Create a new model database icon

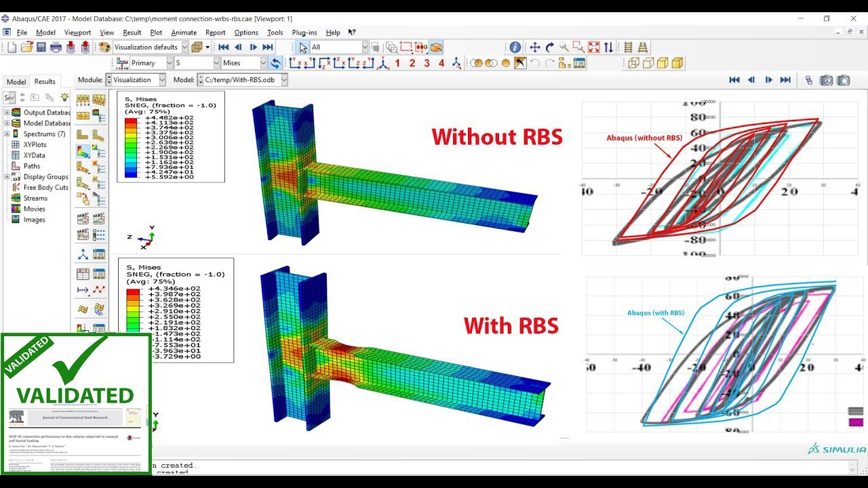click(12, 47)
